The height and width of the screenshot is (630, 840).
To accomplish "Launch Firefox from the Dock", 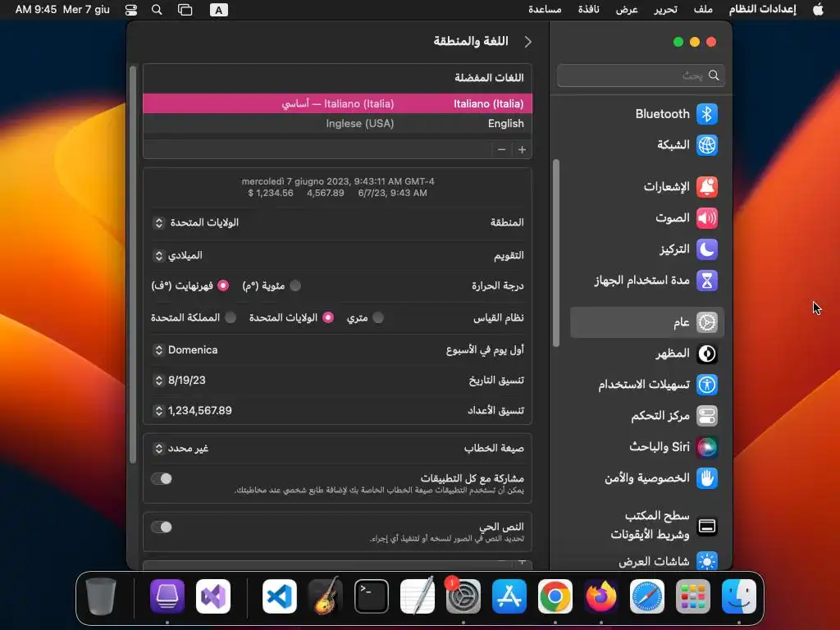I will [x=601, y=596].
